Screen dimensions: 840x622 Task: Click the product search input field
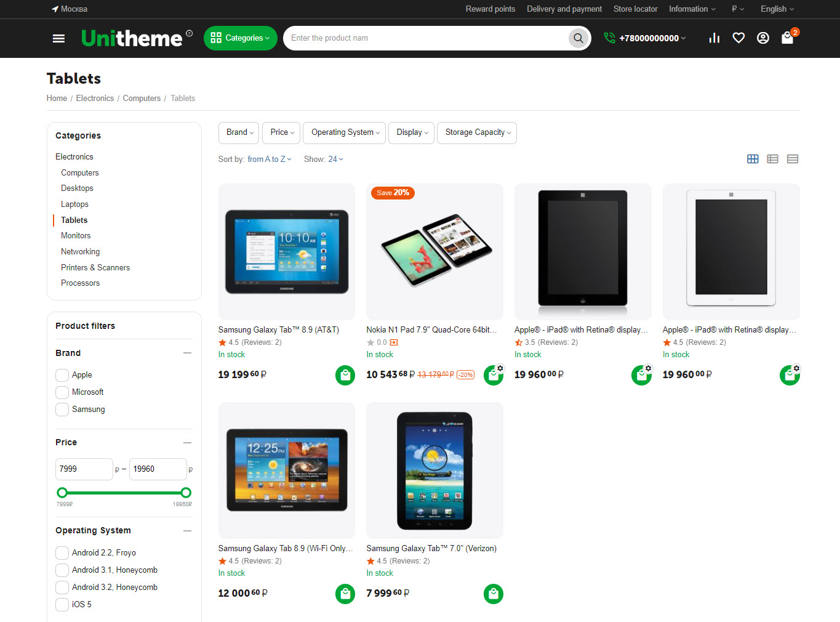426,38
